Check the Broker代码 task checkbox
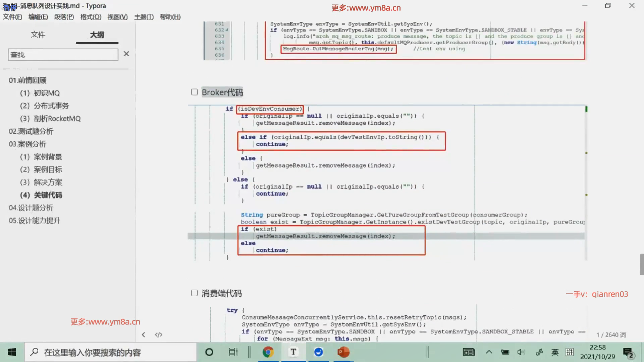 pos(194,92)
